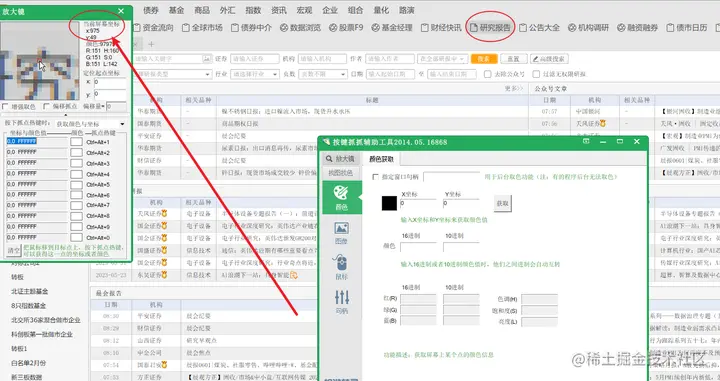Screen dimensions: 720x381
Task: Open the 请选择行业 industry dropdown
Action: coord(255,74)
